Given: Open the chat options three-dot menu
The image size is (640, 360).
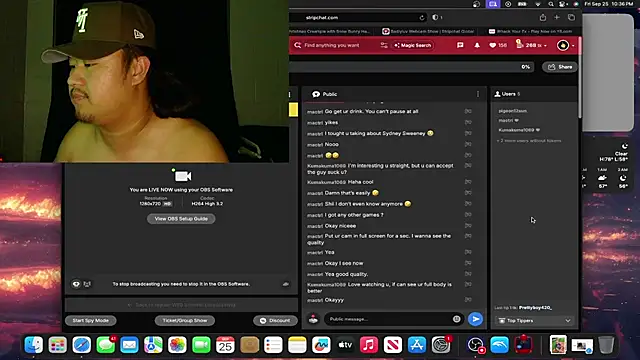Looking at the screenshot, I should pyautogui.click(x=478, y=94).
